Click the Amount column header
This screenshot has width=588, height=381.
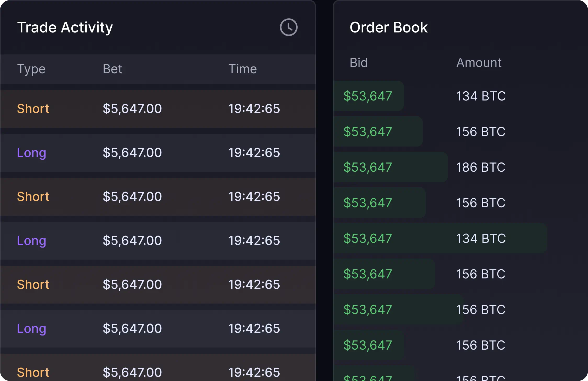[x=479, y=63]
